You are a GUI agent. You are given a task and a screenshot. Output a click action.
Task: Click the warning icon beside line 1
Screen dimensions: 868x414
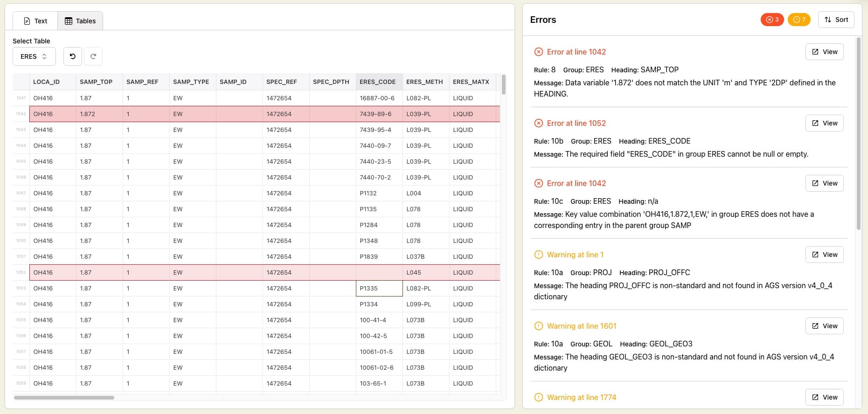539,255
